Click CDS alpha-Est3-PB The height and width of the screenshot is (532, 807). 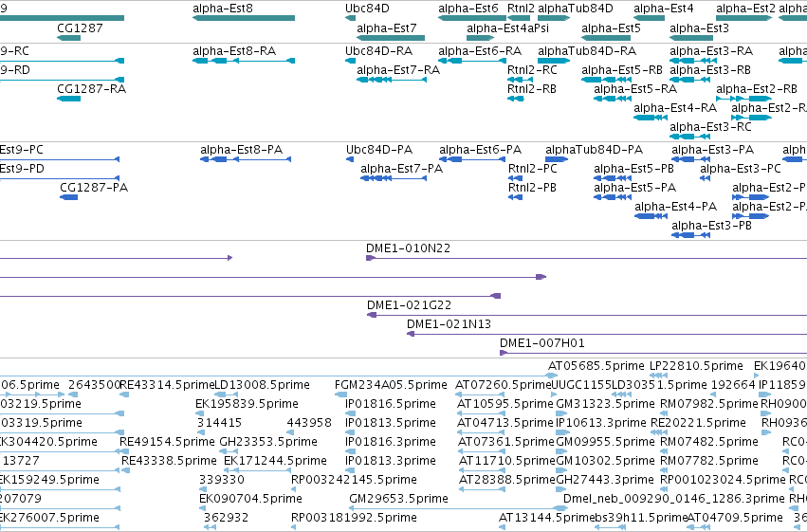pos(691,235)
